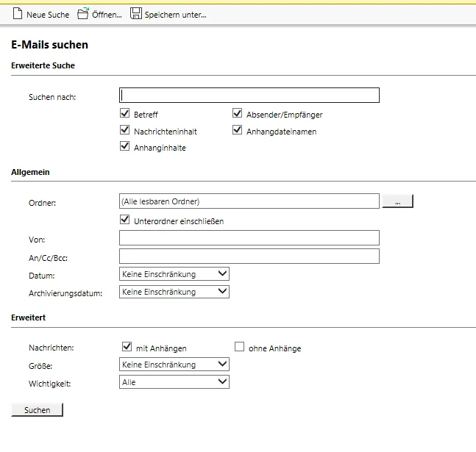Open folder browser with the ... button
The width and height of the screenshot is (476, 452).
(398, 201)
